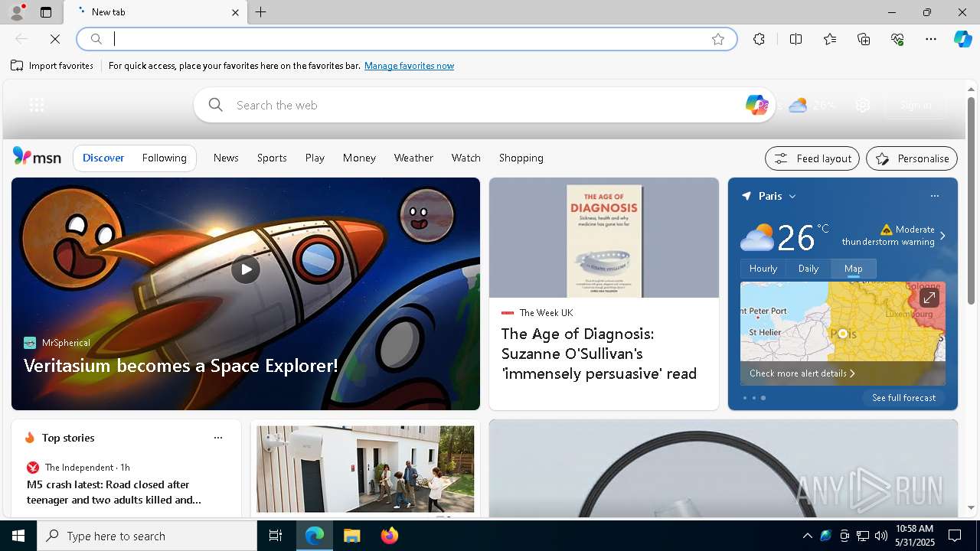Open the Extensions puzzle icon
The image size is (980, 551).
coord(759,39)
